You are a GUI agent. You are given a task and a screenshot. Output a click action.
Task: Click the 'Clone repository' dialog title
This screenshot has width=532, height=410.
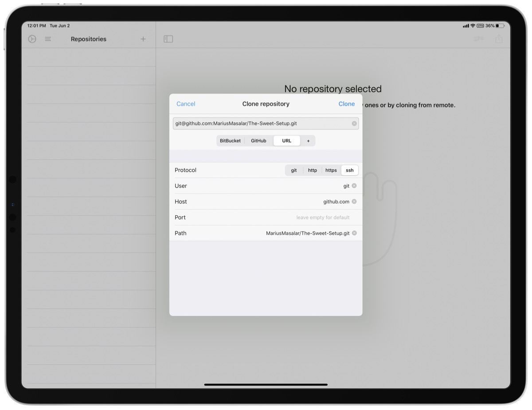tap(266, 104)
